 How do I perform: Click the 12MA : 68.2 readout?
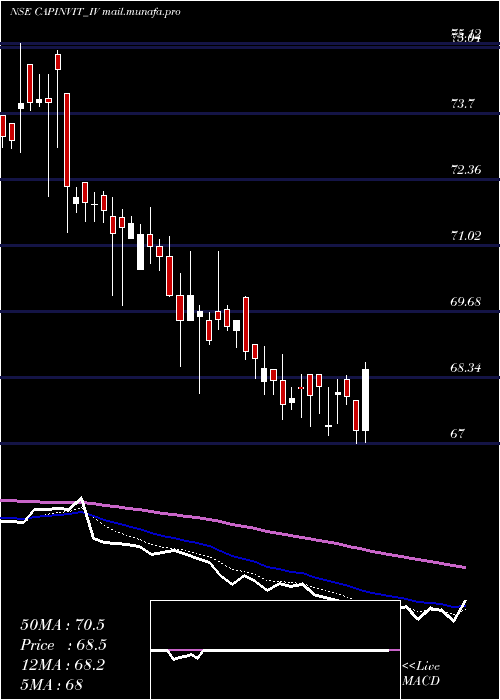(x=62, y=665)
